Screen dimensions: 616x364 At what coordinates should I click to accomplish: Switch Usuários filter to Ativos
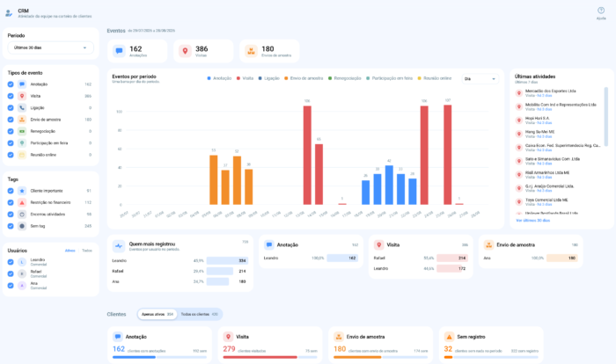click(x=70, y=251)
